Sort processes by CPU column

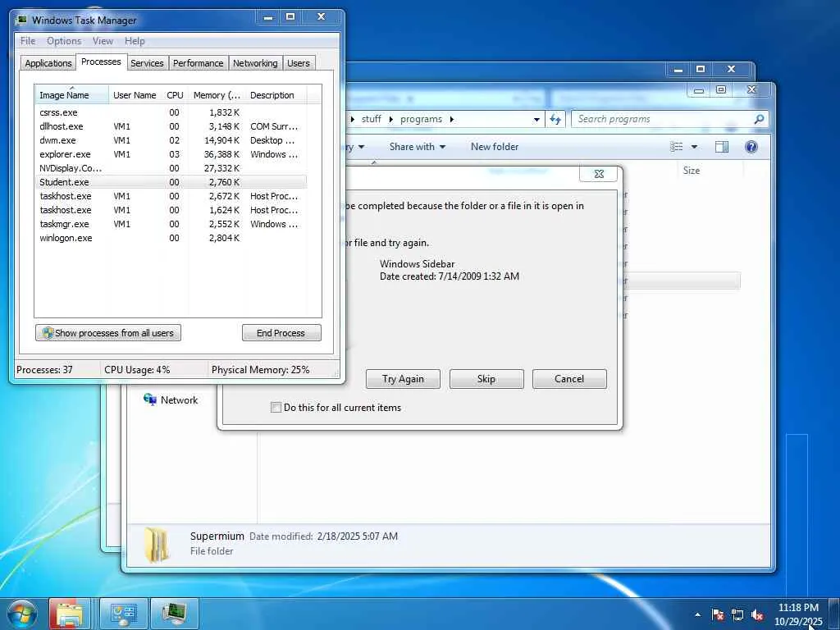click(176, 95)
